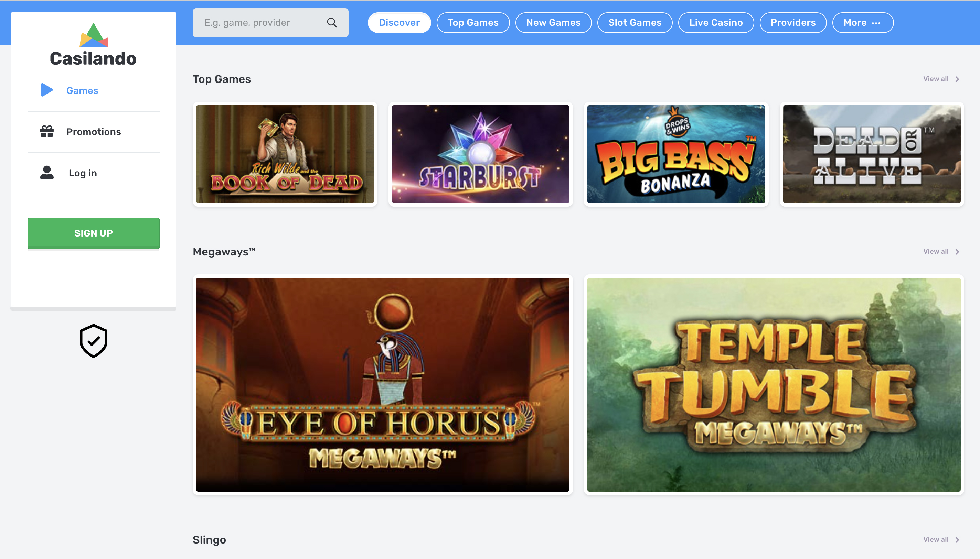This screenshot has height=559, width=980.
Task: Open the Live Casino category
Action: tap(716, 22)
